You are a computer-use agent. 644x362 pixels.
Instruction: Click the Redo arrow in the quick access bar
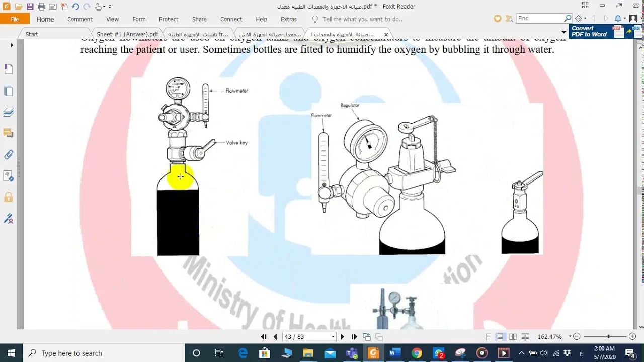click(87, 7)
